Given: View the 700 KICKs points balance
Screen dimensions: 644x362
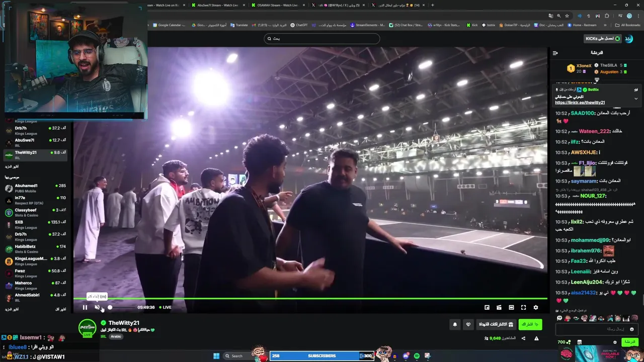Looking at the screenshot, I should pyautogui.click(x=564, y=342).
